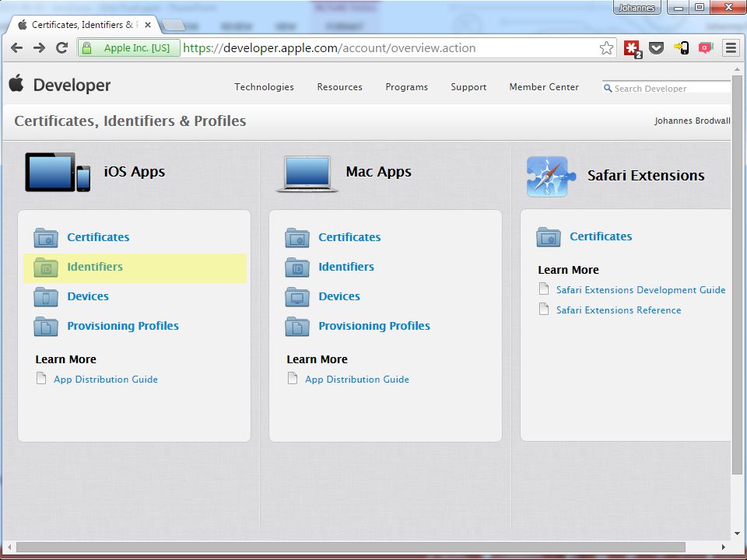This screenshot has height=560, width=747.
Task: Click the iOS Apps Certificates folder icon
Action: pyautogui.click(x=46, y=237)
